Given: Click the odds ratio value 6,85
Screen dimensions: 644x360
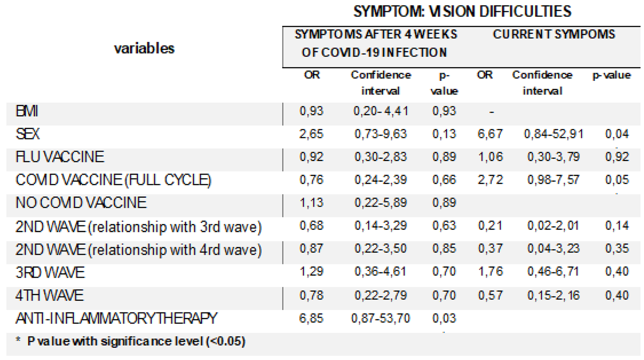Looking at the screenshot, I should [312, 318].
